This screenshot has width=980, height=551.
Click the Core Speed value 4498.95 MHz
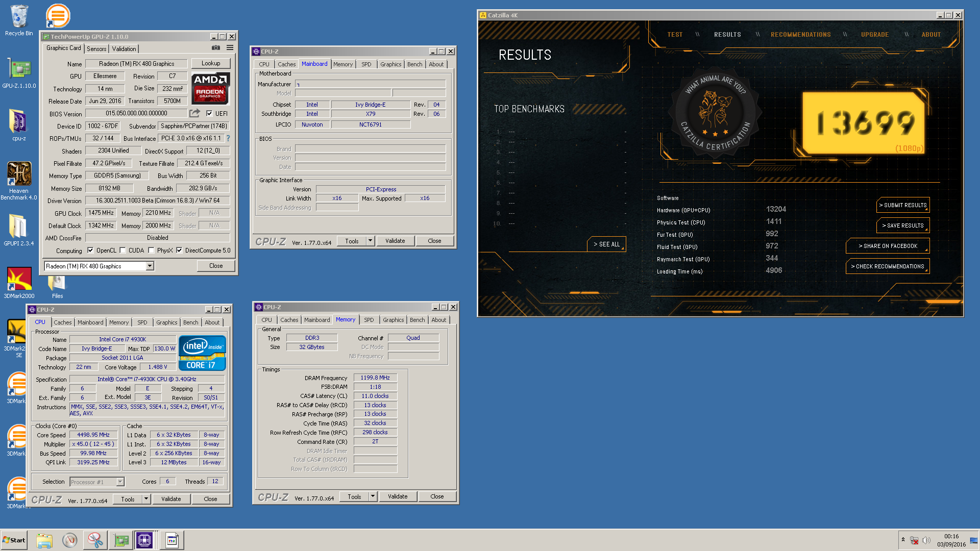click(x=93, y=435)
